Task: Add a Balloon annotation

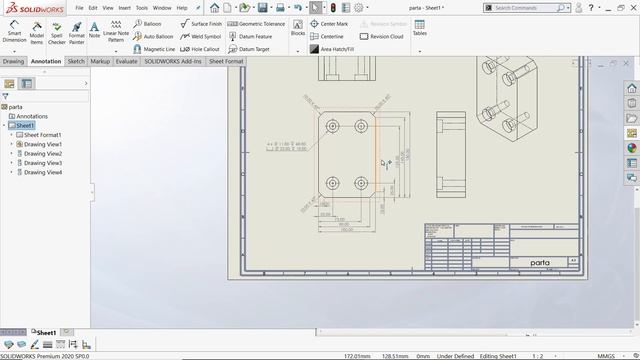Action: point(148,24)
